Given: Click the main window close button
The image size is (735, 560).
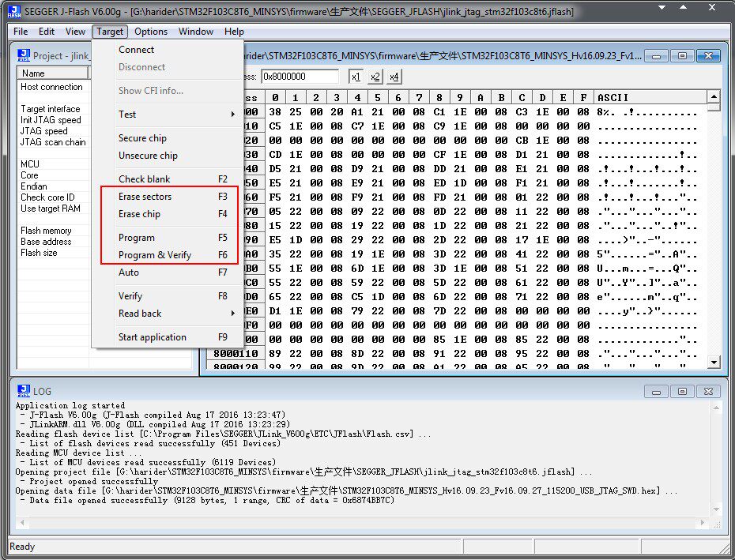Looking at the screenshot, I should (x=712, y=7).
